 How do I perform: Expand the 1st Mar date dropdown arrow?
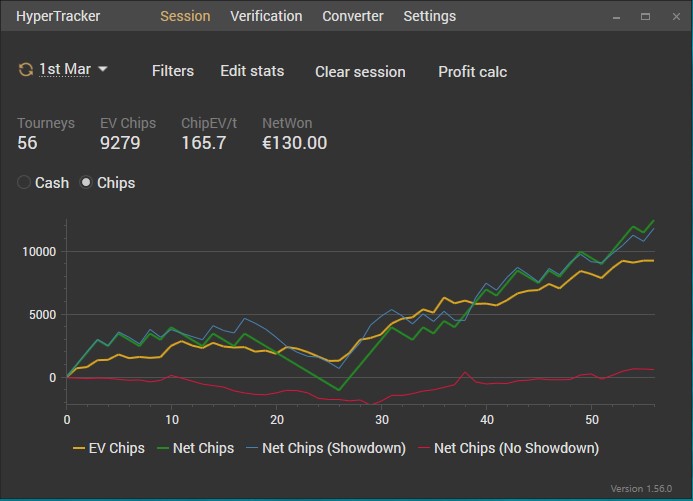[103, 70]
